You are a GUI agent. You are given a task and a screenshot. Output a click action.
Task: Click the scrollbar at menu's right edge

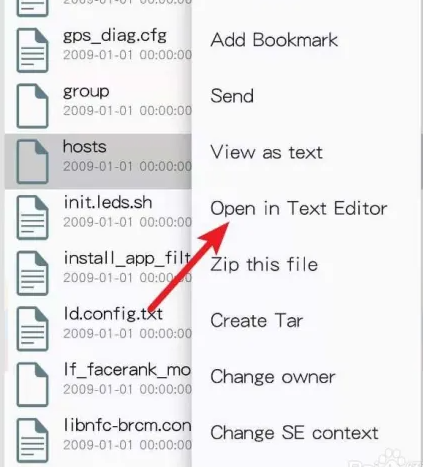tap(421, 162)
